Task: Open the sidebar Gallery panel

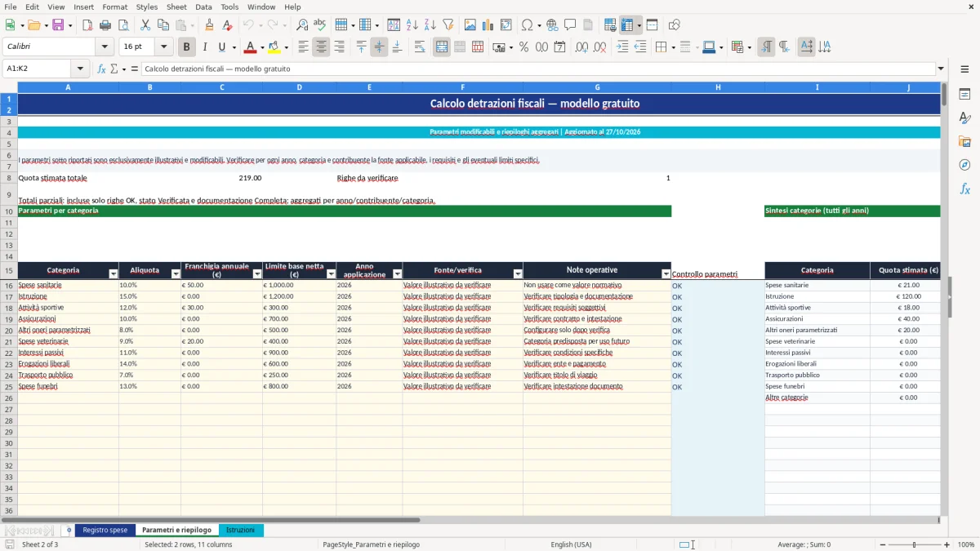Action: [964, 141]
